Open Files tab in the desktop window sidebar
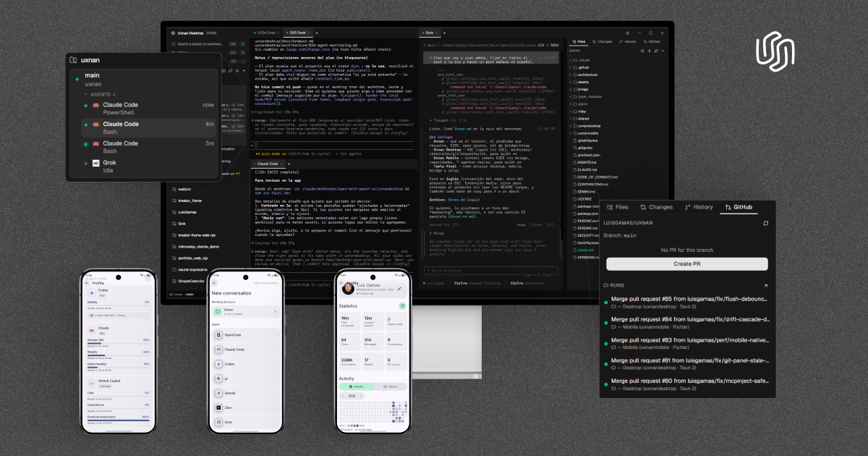The width and height of the screenshot is (868, 456). click(580, 41)
